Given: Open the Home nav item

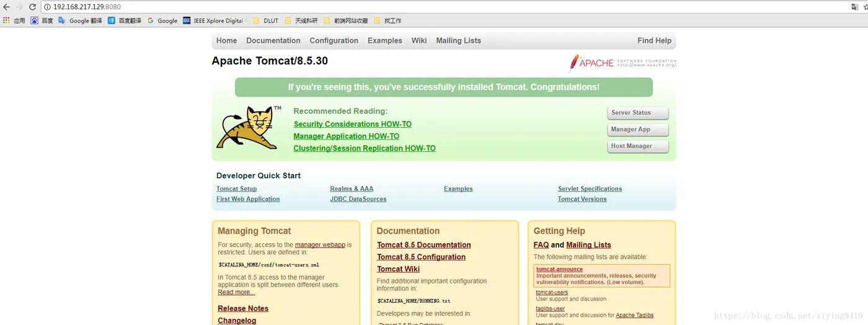Looking at the screenshot, I should (x=226, y=40).
